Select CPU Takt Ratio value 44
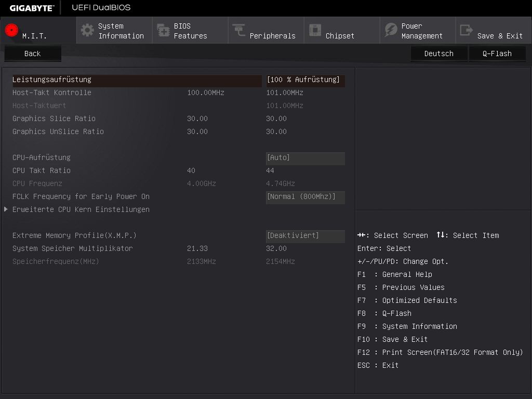The image size is (532, 399). click(270, 170)
